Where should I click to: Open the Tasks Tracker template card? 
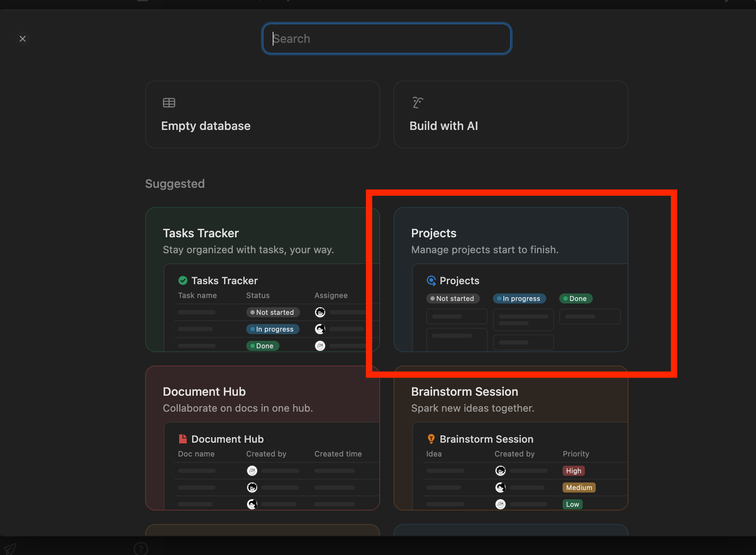pos(262,241)
